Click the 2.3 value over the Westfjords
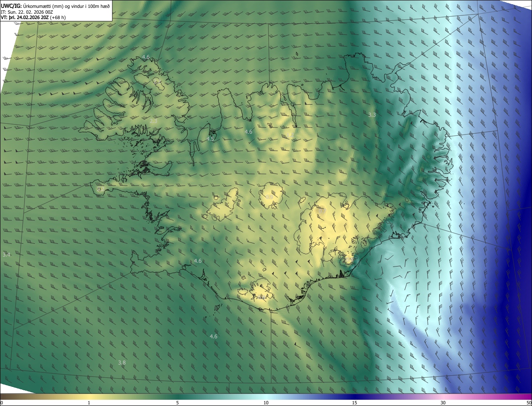The height and width of the screenshot is (406, 532). (153, 121)
